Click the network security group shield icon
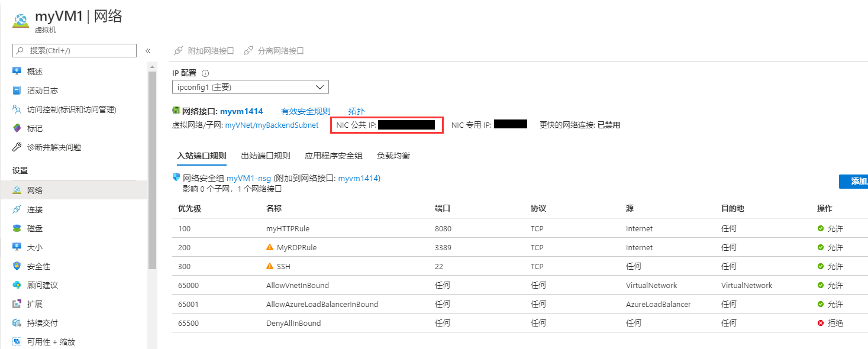 click(x=176, y=177)
